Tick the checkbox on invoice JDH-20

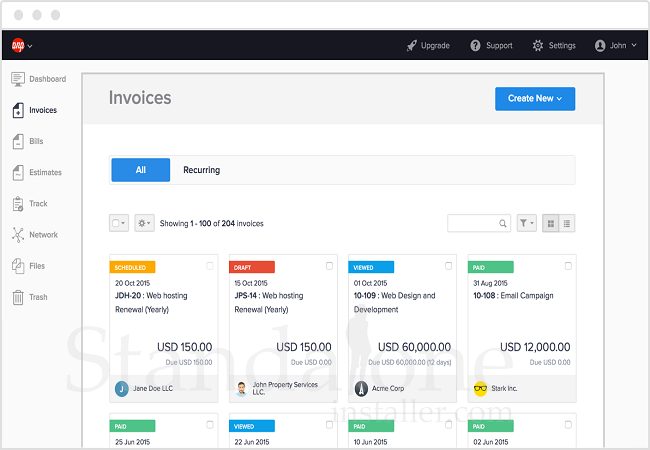click(x=210, y=266)
